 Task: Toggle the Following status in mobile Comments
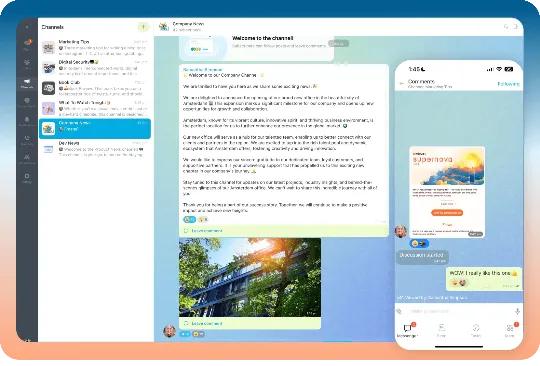tap(508, 84)
